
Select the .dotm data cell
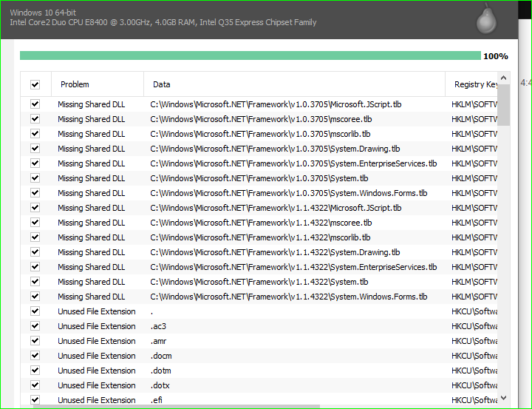[x=161, y=371]
